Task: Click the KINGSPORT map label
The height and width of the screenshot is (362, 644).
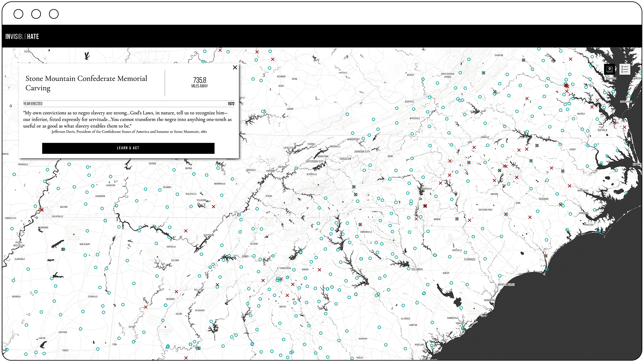Action: [353, 139]
